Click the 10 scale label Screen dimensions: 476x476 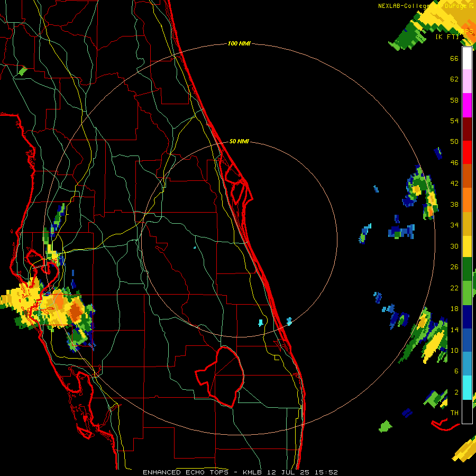[x=454, y=350]
